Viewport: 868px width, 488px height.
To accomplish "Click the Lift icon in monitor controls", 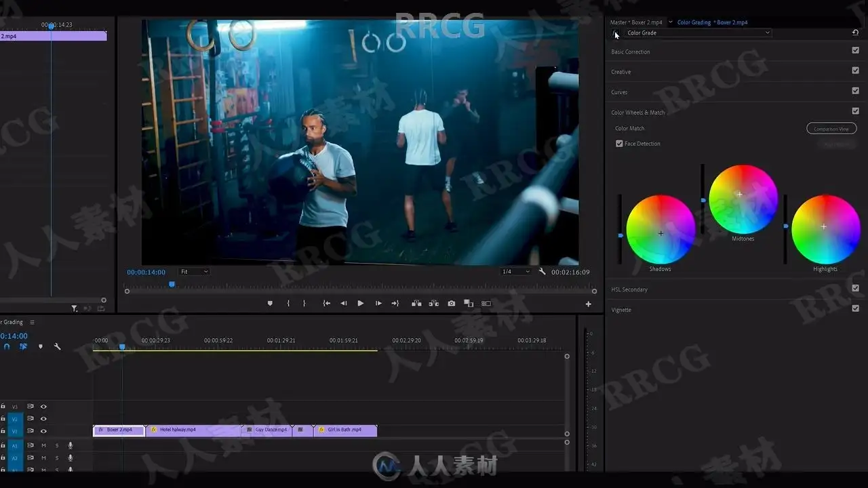I will coord(416,304).
